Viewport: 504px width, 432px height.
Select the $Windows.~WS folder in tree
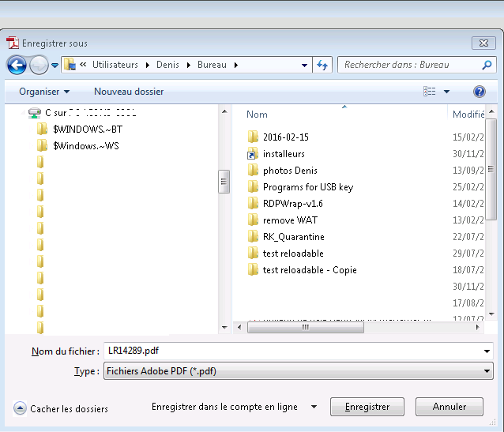pos(77,146)
